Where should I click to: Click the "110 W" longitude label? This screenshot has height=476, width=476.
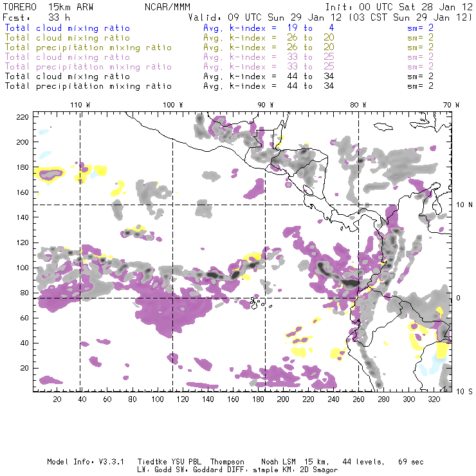coord(80,105)
